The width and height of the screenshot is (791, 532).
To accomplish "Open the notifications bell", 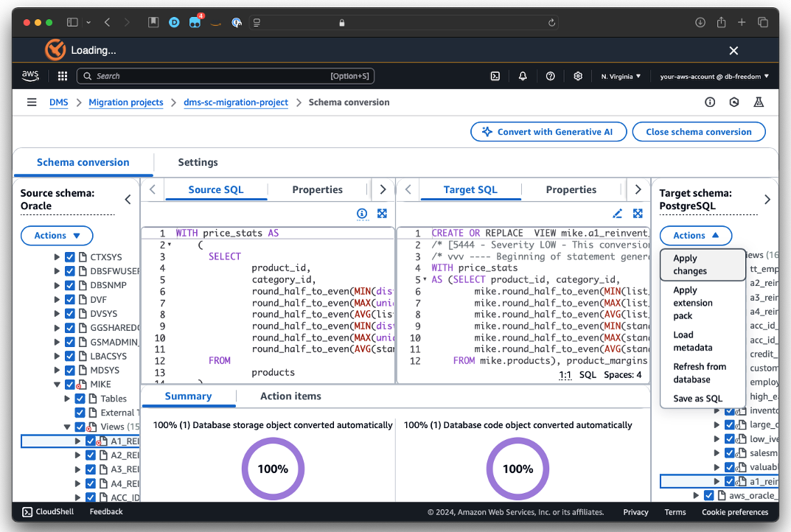I will 523,76.
